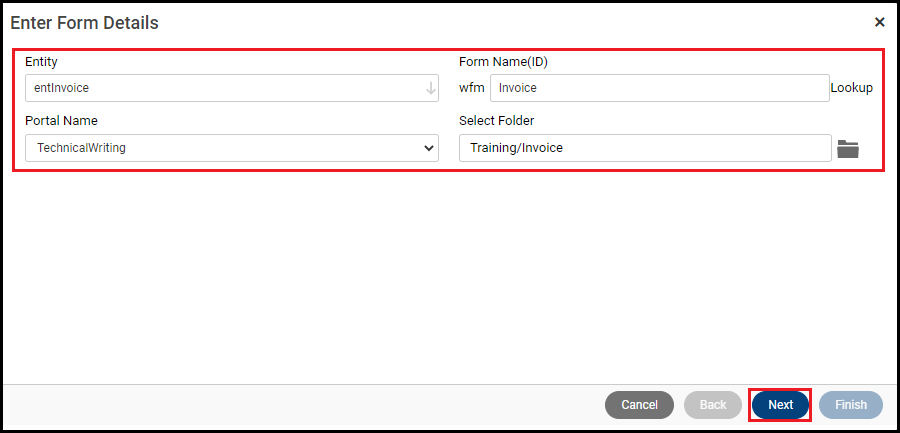The height and width of the screenshot is (433, 900).
Task: Click the Finish button
Action: point(851,405)
